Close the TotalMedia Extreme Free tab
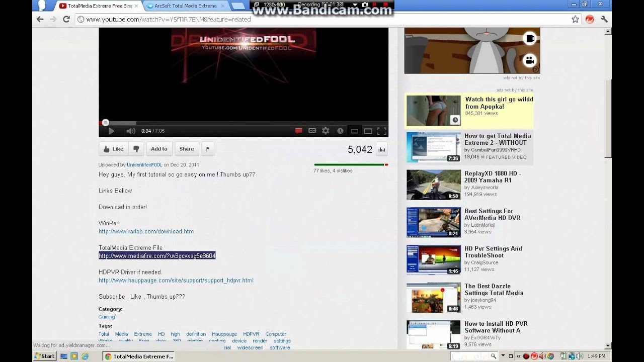This screenshot has width=644, height=362. 136,6
